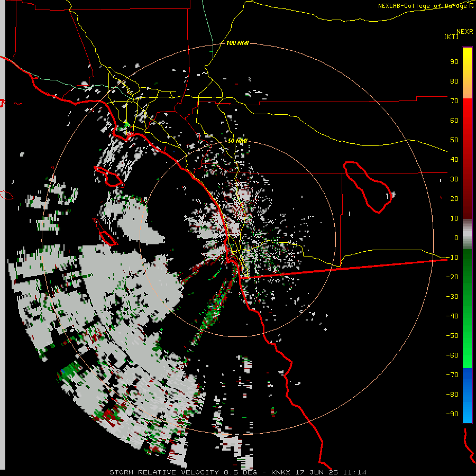Pick the green inbound segment of the color bar

(x=467, y=309)
